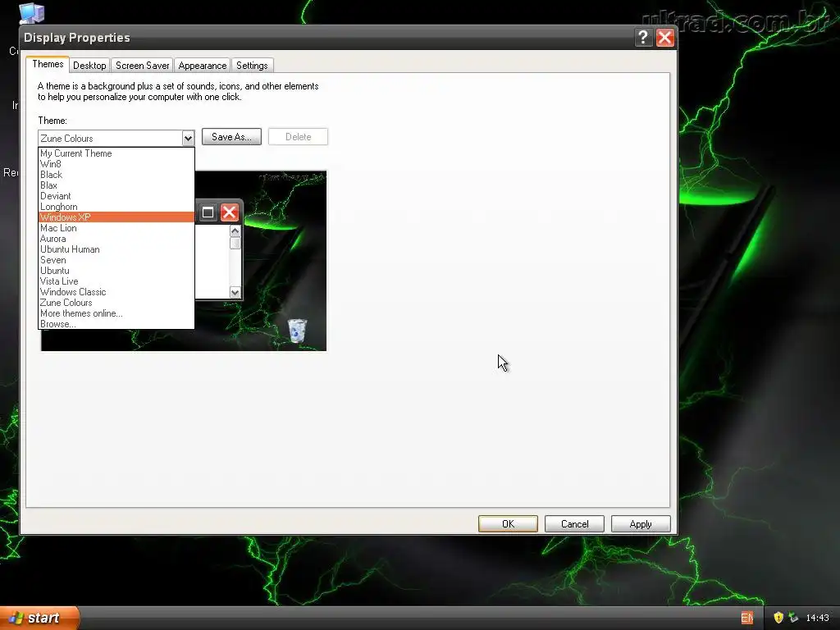Select the highlighted Windows XP theme
The width and height of the screenshot is (840, 630).
tap(116, 217)
